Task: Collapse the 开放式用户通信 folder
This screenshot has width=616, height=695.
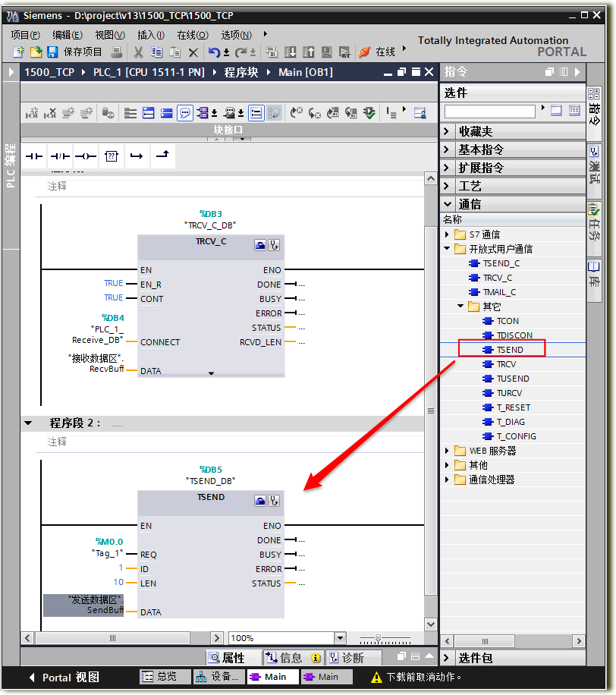Action: click(447, 249)
